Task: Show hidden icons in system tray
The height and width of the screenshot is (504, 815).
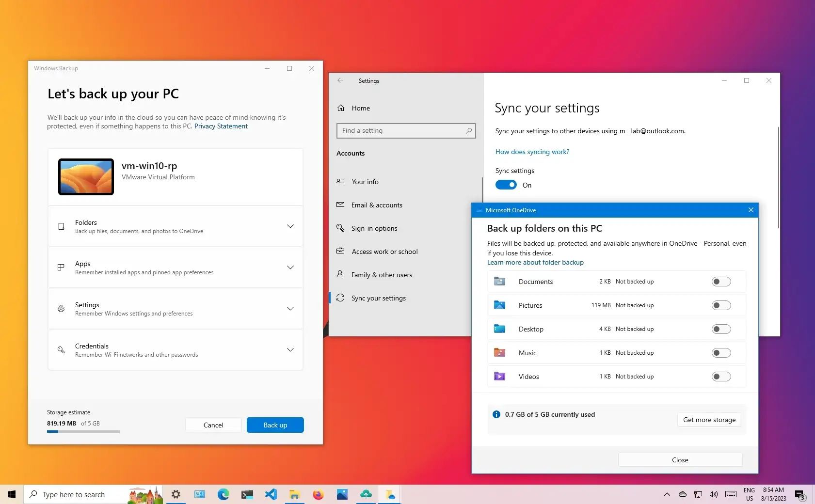Action: click(667, 494)
